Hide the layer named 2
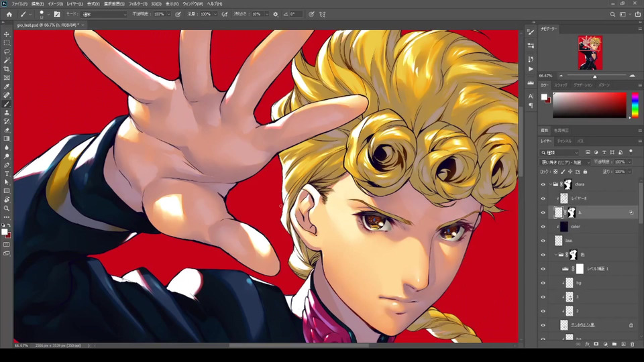 (x=543, y=311)
